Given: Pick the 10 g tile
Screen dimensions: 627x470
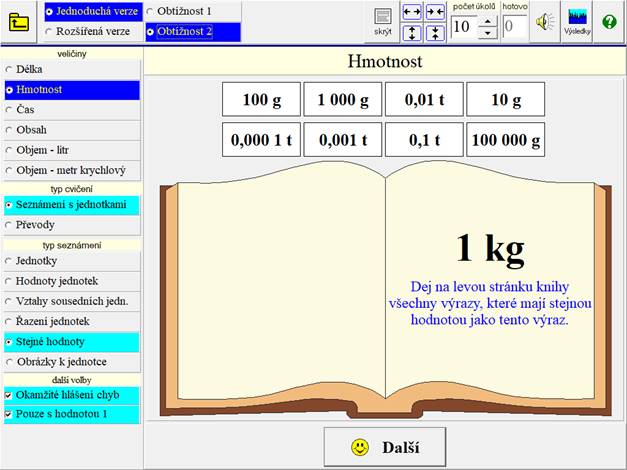Looking at the screenshot, I should coord(505,99).
